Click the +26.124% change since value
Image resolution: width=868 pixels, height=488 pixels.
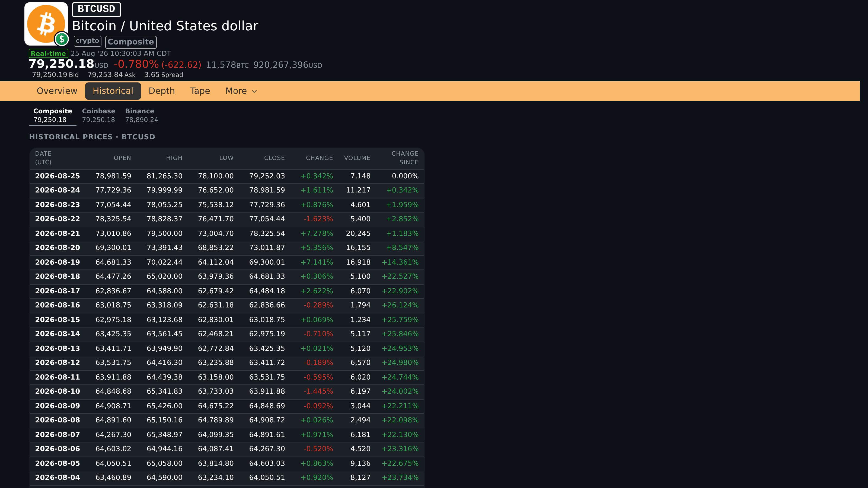tap(400, 306)
